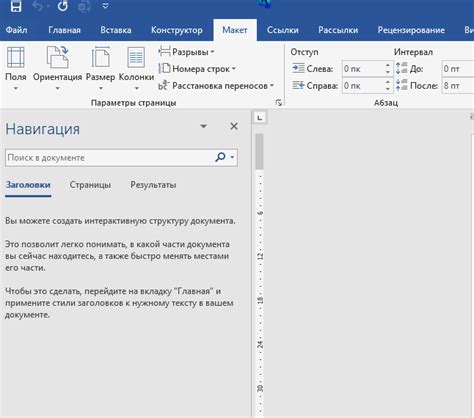Switch to the Ссылки tab
This screenshot has height=418, width=474.
pyautogui.click(x=282, y=30)
